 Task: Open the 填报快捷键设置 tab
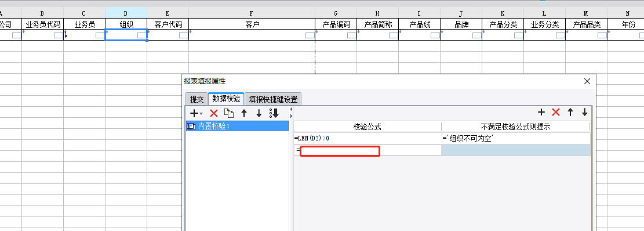pos(273,99)
